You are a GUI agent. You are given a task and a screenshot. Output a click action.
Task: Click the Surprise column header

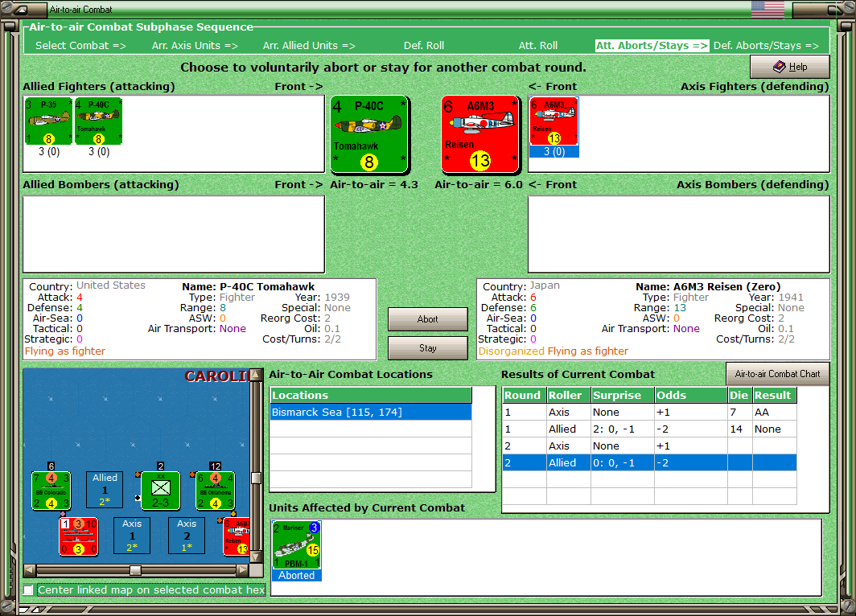pos(623,395)
